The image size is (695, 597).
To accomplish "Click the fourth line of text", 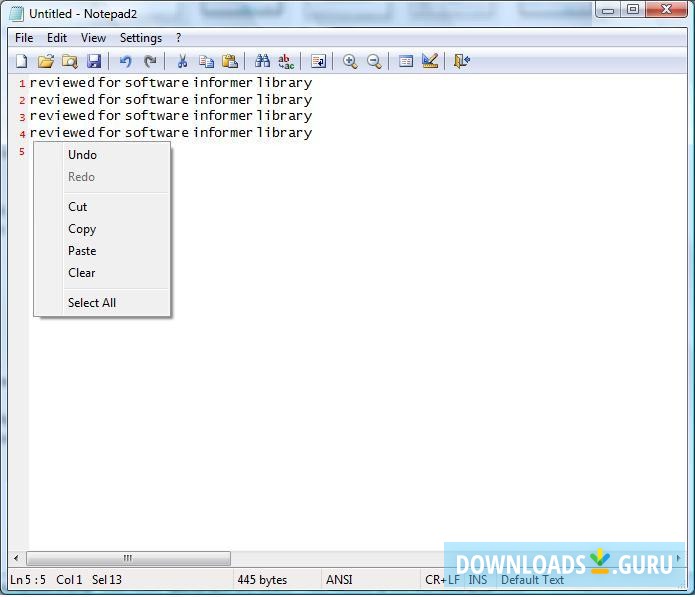I will 171,133.
